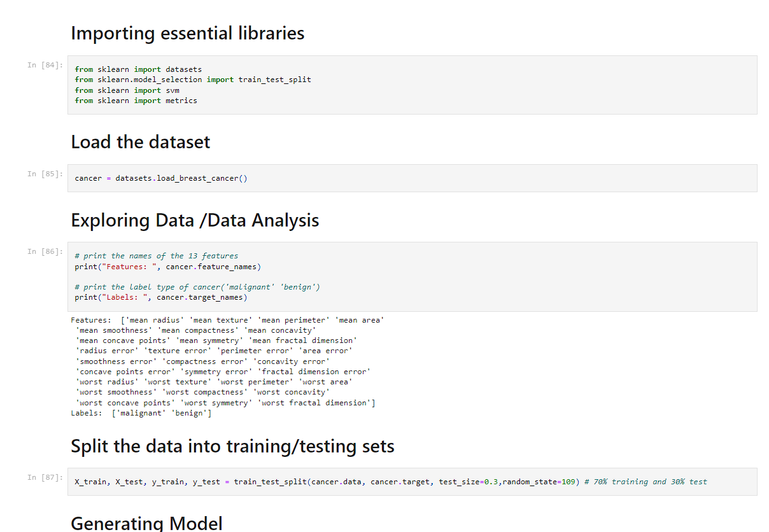Place cursor on the train_test_split import line
The height and width of the screenshot is (532, 769).
(x=192, y=80)
